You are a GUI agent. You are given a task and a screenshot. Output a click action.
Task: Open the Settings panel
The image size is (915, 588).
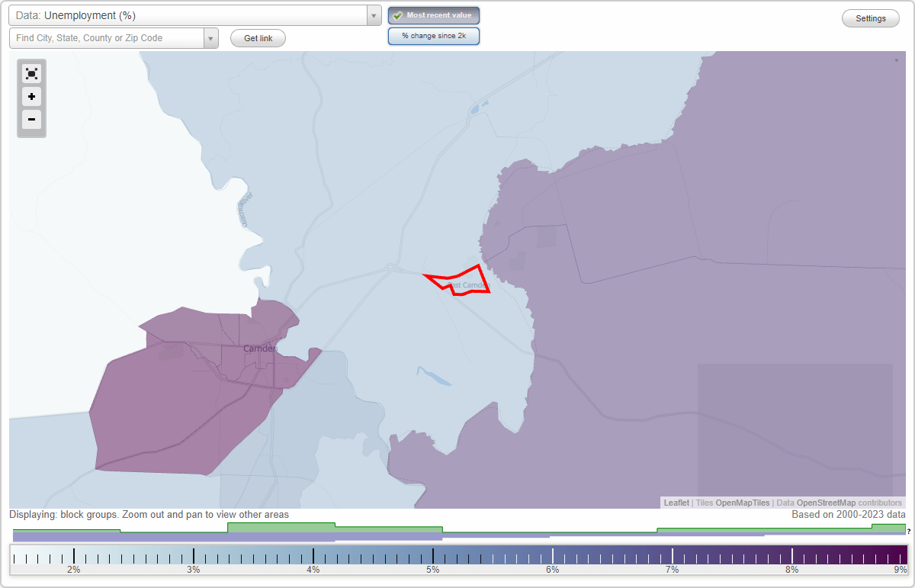[x=870, y=18]
